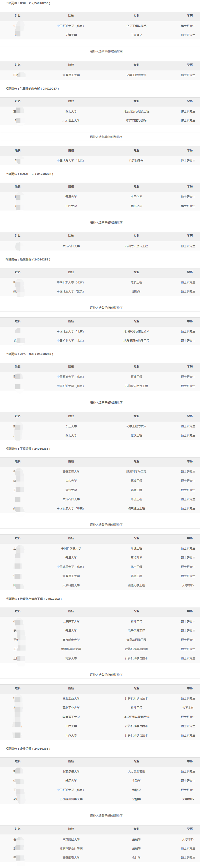Click the 数智化与信息工程 (24010262) position heading
This screenshot has width=200, height=868.
[x=34, y=599]
